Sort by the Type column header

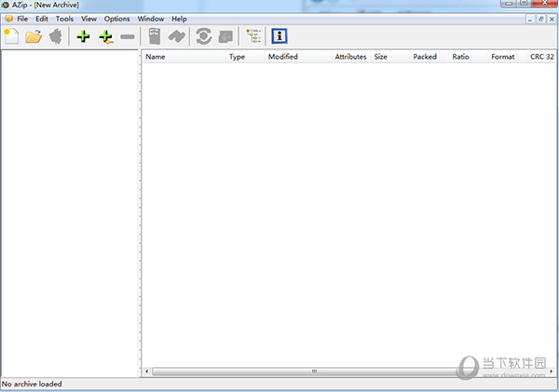pyautogui.click(x=246, y=57)
